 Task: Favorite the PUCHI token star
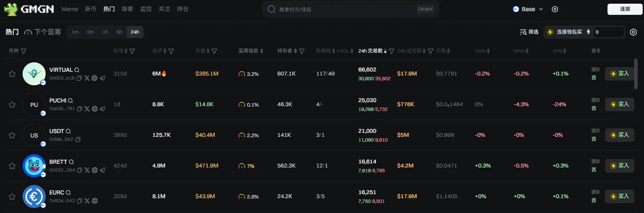(12, 104)
